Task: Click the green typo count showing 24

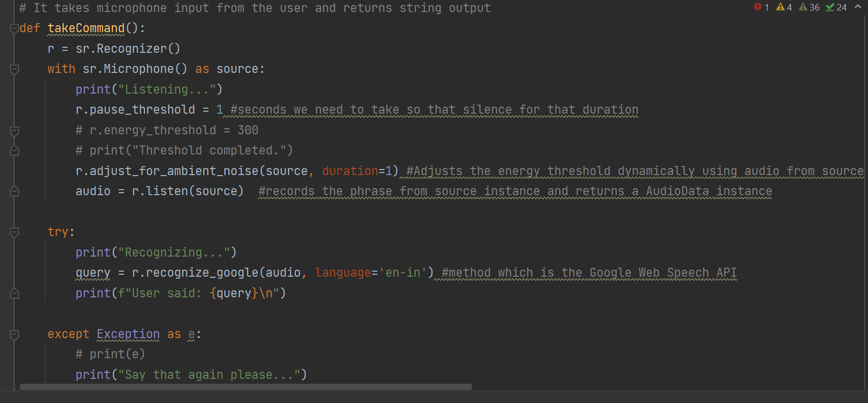Action: [x=836, y=7]
